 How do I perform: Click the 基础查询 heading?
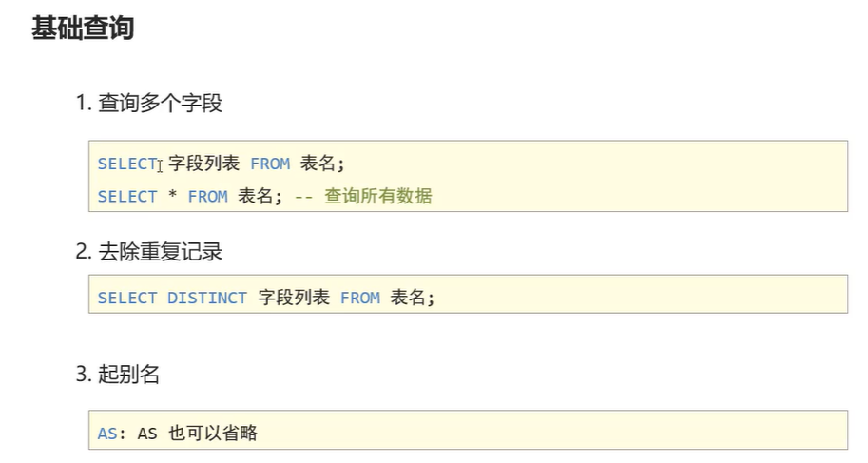coord(83,29)
